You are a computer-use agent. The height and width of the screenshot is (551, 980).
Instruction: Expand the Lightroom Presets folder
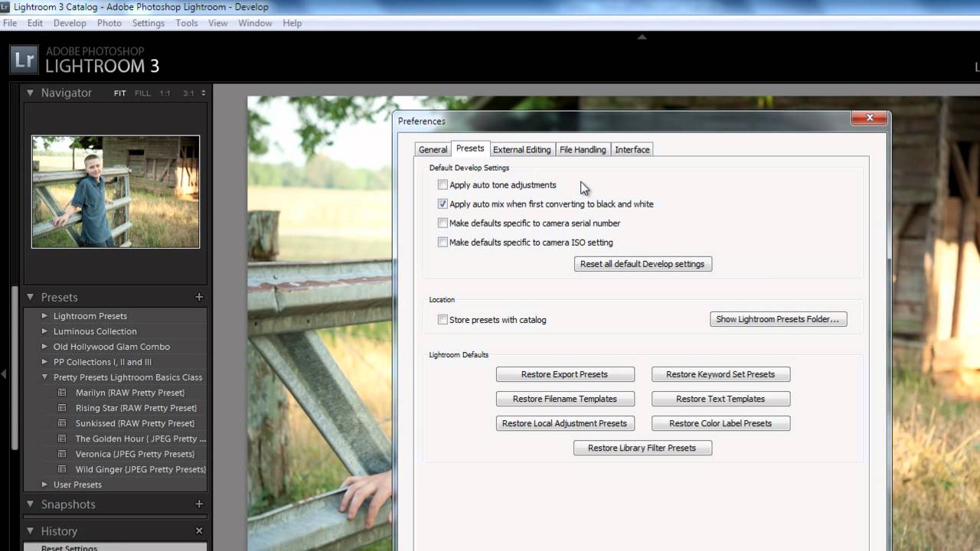[44, 315]
